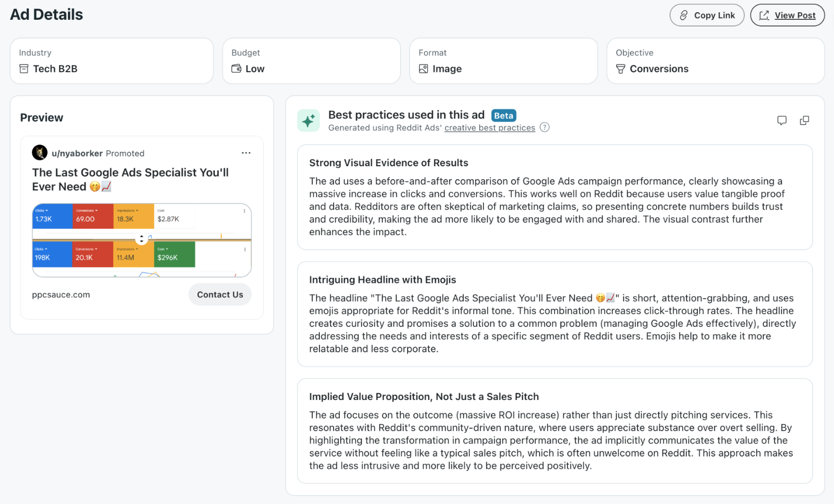834x504 pixels.
Task: Click the u/nyaborker avatar icon
Action: tap(40, 153)
